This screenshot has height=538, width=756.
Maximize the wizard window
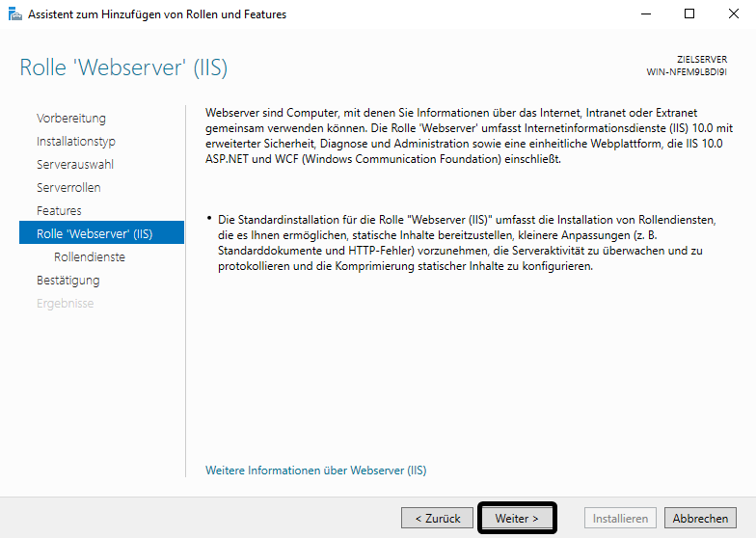(x=689, y=13)
